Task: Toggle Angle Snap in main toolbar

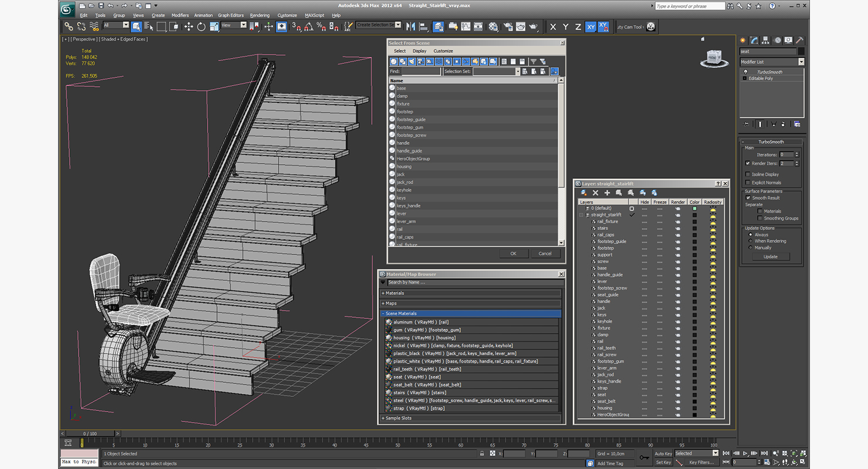Action: point(308,26)
